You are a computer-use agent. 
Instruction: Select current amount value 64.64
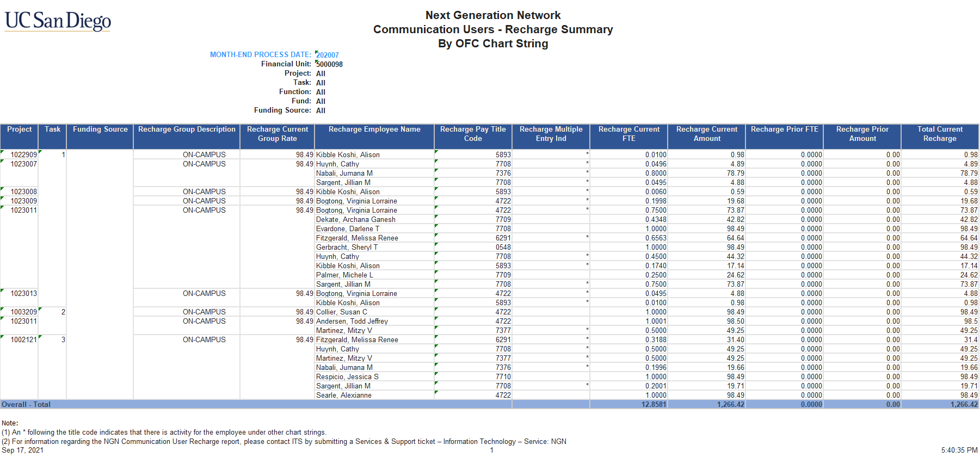[x=736, y=238]
